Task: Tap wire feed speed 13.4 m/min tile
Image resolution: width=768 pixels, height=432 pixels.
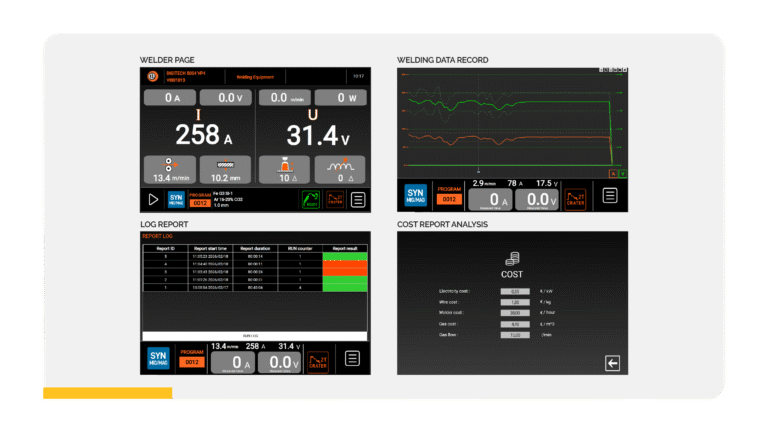Action: [168, 167]
